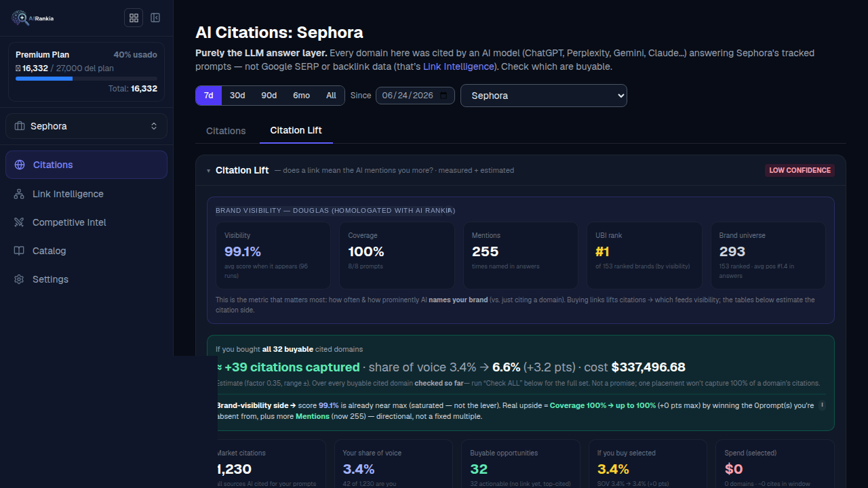Show the All time range

coord(331,96)
